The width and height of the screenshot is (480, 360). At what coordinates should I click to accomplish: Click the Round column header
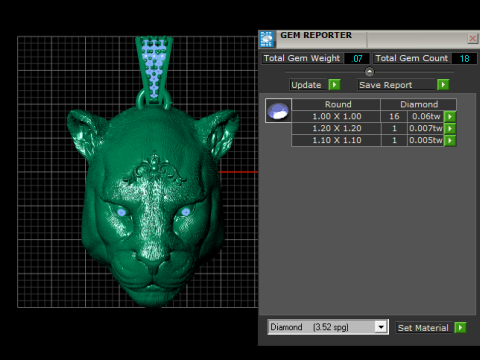(336, 104)
